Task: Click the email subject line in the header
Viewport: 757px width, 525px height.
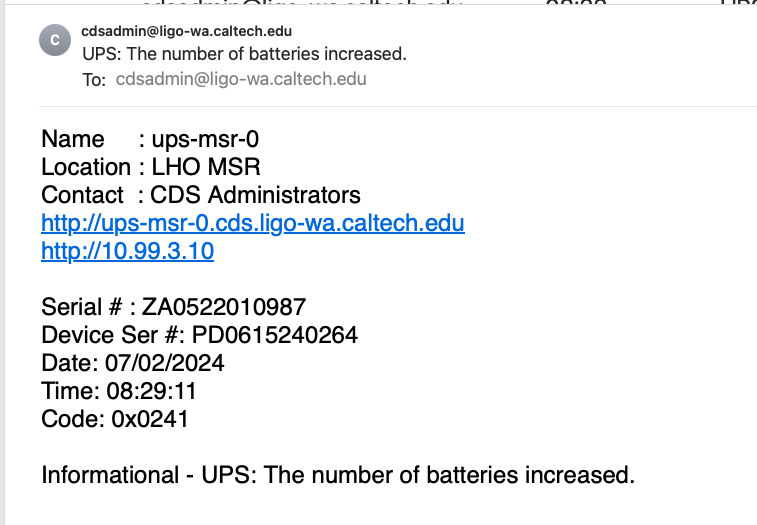Action: tap(244, 54)
